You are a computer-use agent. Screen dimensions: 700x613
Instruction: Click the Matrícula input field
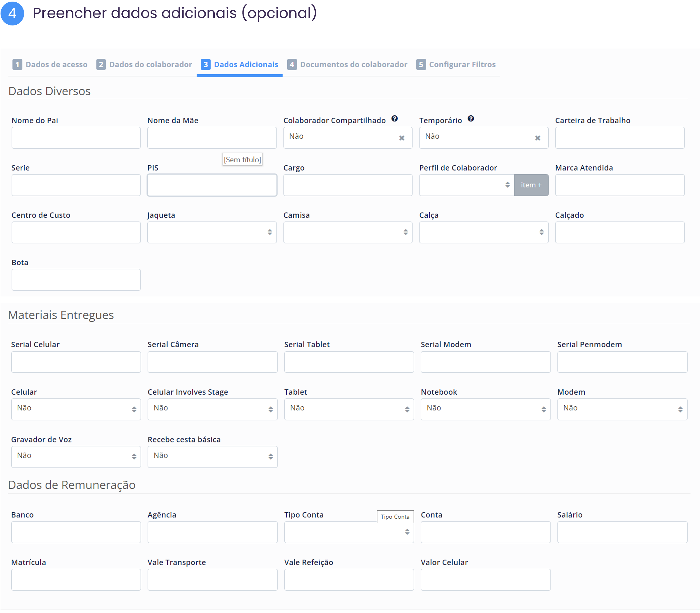pos(76,580)
